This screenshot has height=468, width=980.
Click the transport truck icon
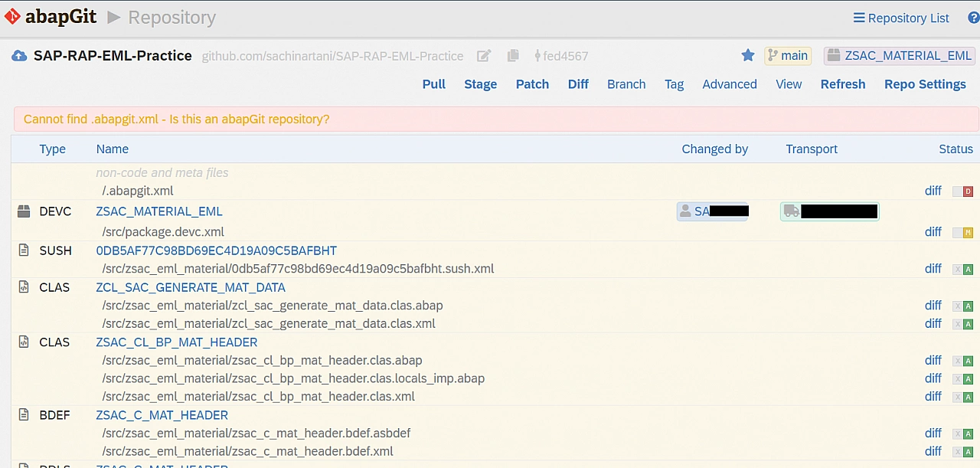pyautogui.click(x=792, y=211)
